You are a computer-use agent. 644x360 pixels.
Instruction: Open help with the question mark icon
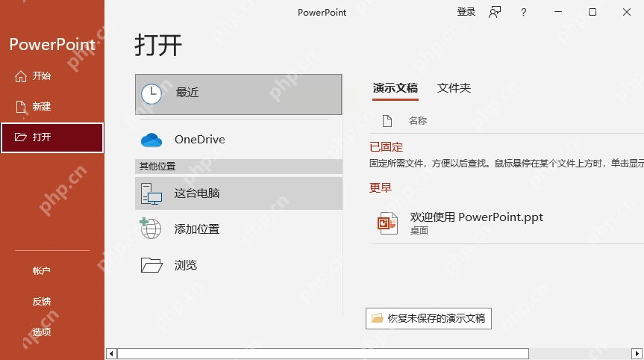click(x=523, y=13)
